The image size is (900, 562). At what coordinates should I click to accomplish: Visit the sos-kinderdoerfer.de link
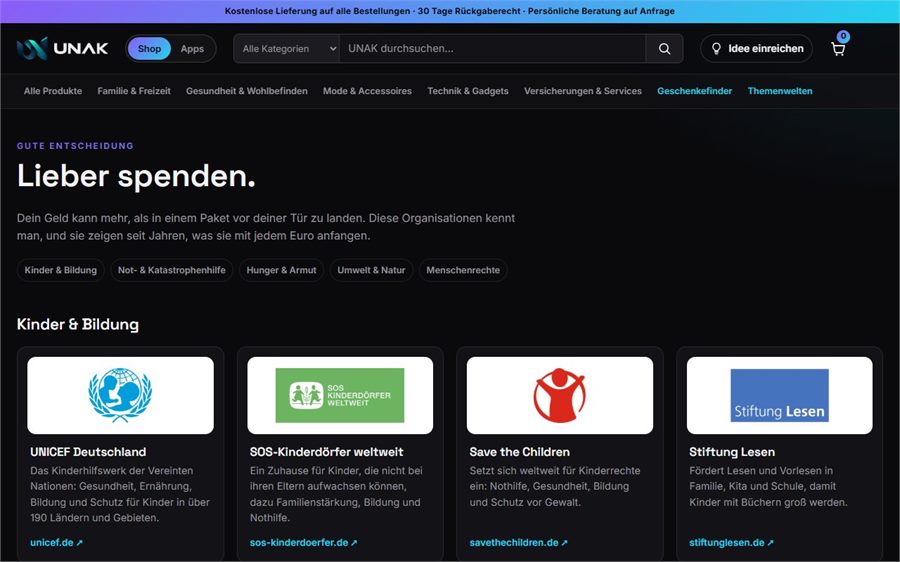pyautogui.click(x=304, y=542)
